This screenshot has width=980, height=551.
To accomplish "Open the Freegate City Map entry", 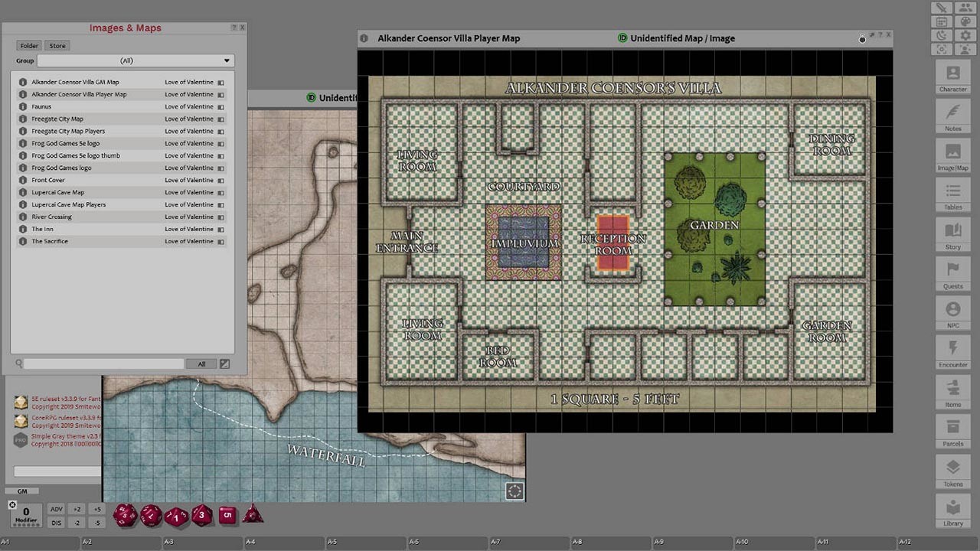I will point(57,119).
